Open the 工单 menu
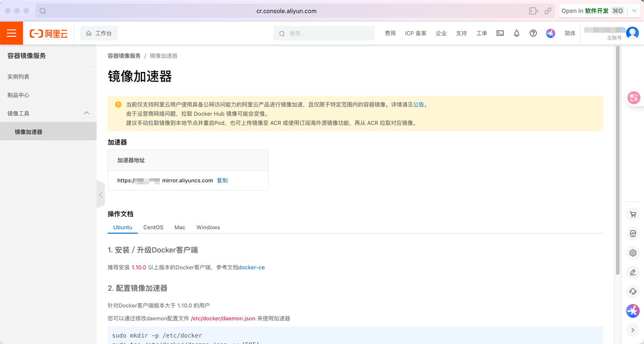Image resolution: width=644 pixels, height=344 pixels. point(481,33)
